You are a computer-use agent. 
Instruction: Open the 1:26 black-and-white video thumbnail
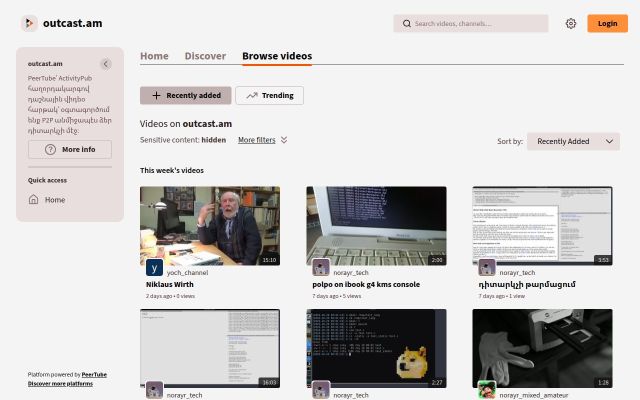(542, 348)
